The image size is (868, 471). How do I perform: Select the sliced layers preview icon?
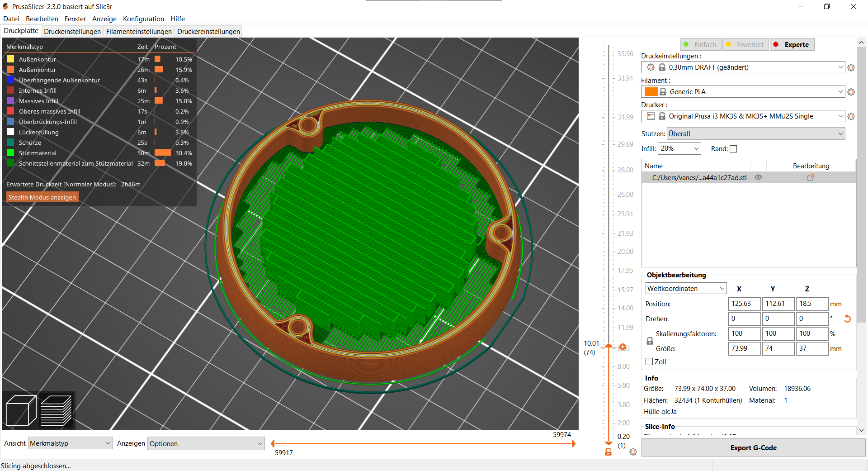[x=56, y=409]
